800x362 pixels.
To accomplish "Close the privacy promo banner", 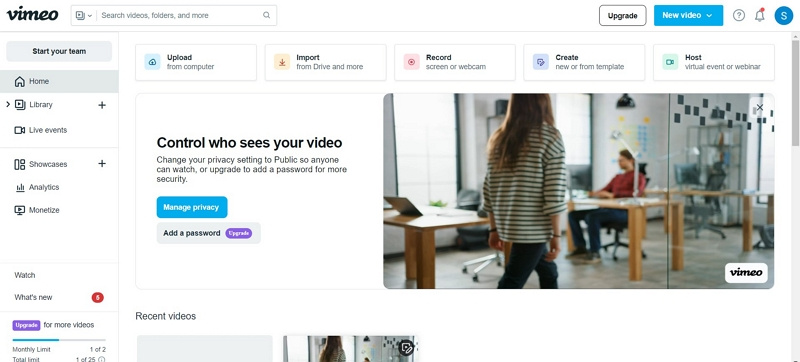I will click(760, 108).
